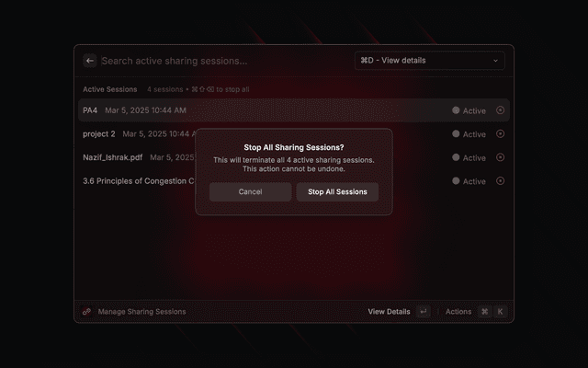The image size is (588, 368).
Task: Click the Search active sharing sessions field
Action: pyautogui.click(x=225, y=61)
